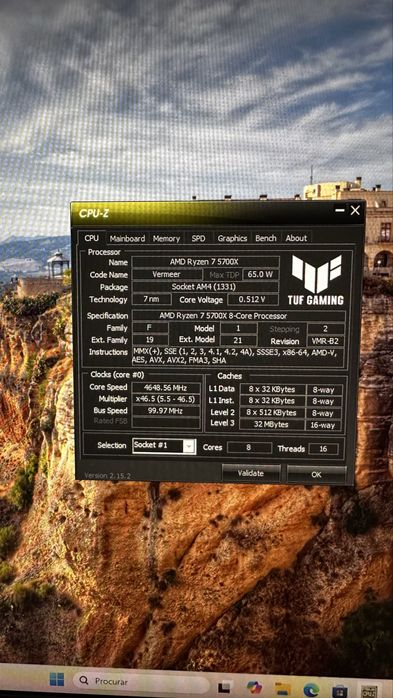Click the x46.5 multiplier value
Viewport: 393px width, 698px height.
coord(166,399)
